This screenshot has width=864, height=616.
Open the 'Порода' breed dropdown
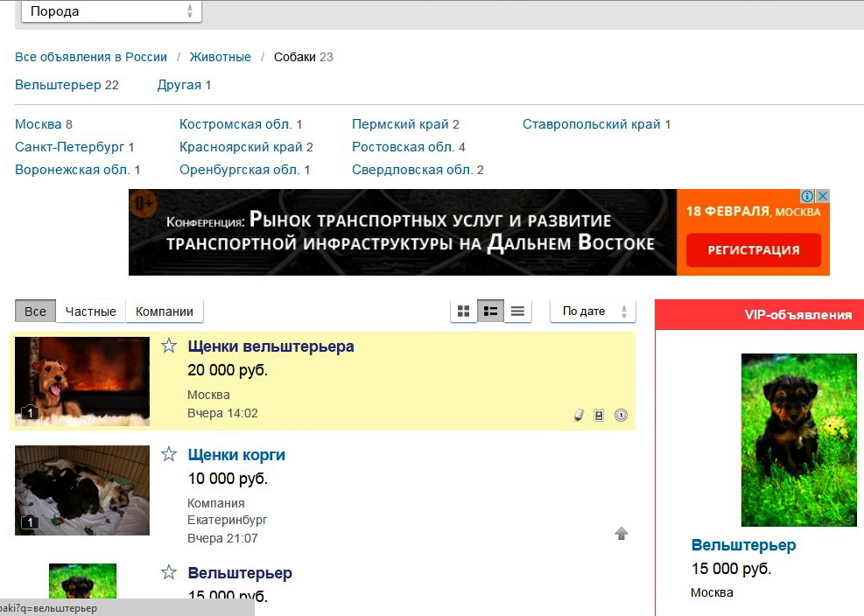tap(111, 11)
